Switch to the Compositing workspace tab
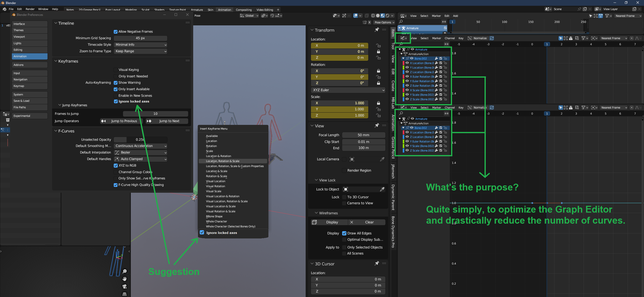 244,10
